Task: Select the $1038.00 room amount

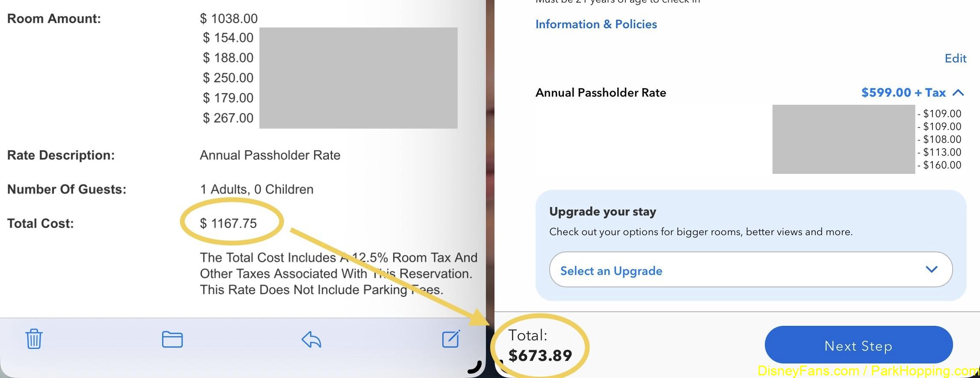Action: pyautogui.click(x=229, y=19)
